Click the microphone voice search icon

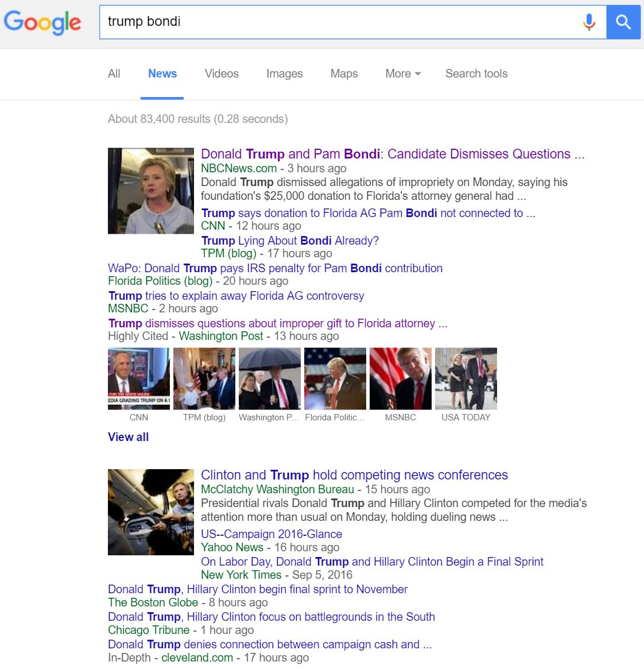click(x=589, y=22)
